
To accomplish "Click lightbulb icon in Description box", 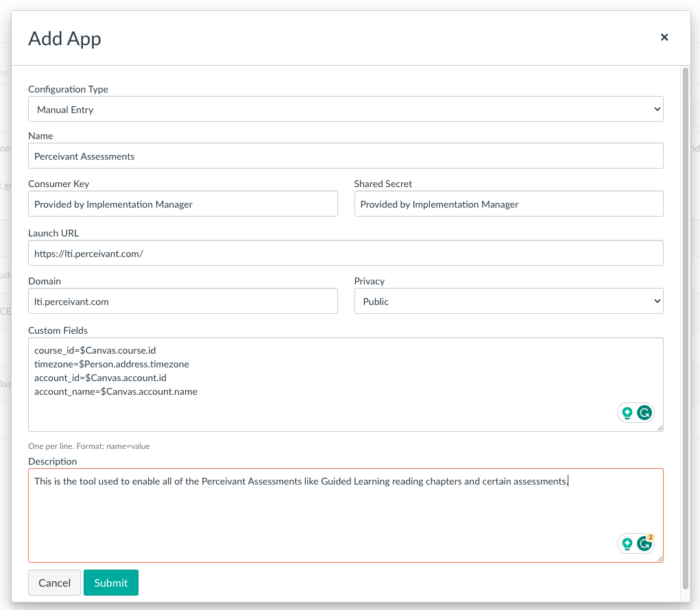I will pyautogui.click(x=627, y=544).
